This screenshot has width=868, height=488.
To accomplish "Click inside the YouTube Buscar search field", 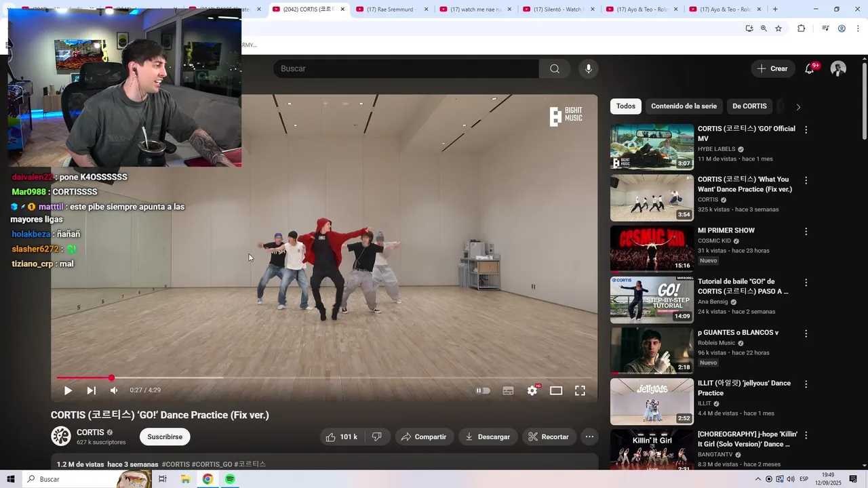I will (x=406, y=68).
